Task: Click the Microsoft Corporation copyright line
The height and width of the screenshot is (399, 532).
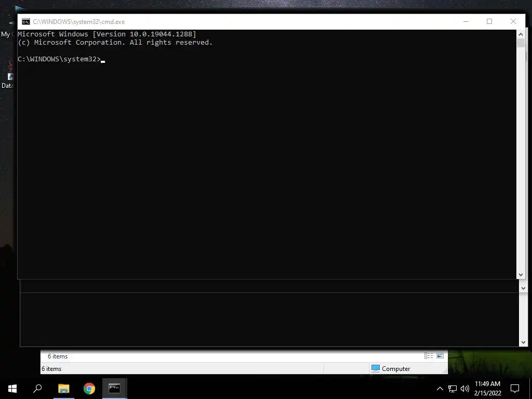Action: coord(115,43)
